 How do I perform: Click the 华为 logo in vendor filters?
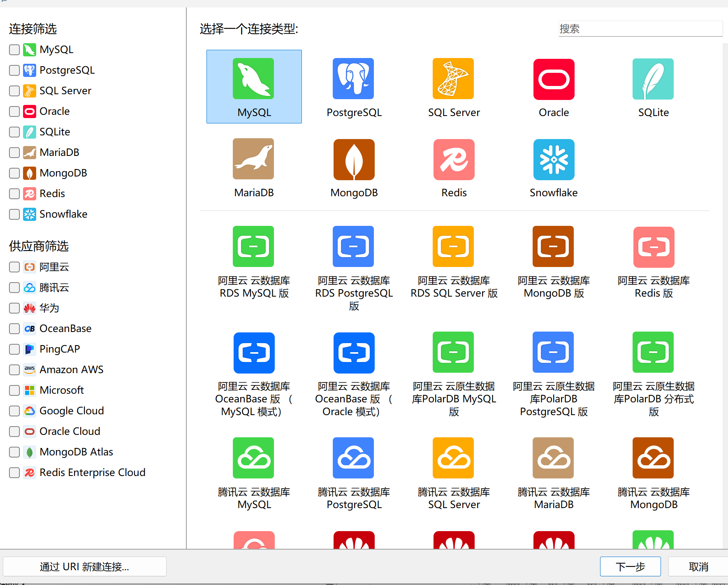click(x=30, y=308)
